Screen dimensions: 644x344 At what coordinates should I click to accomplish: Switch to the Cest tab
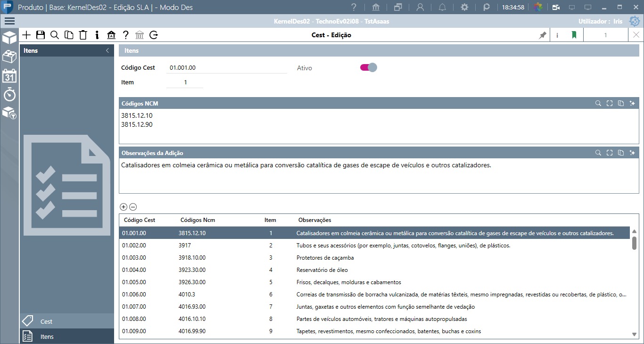pos(67,321)
